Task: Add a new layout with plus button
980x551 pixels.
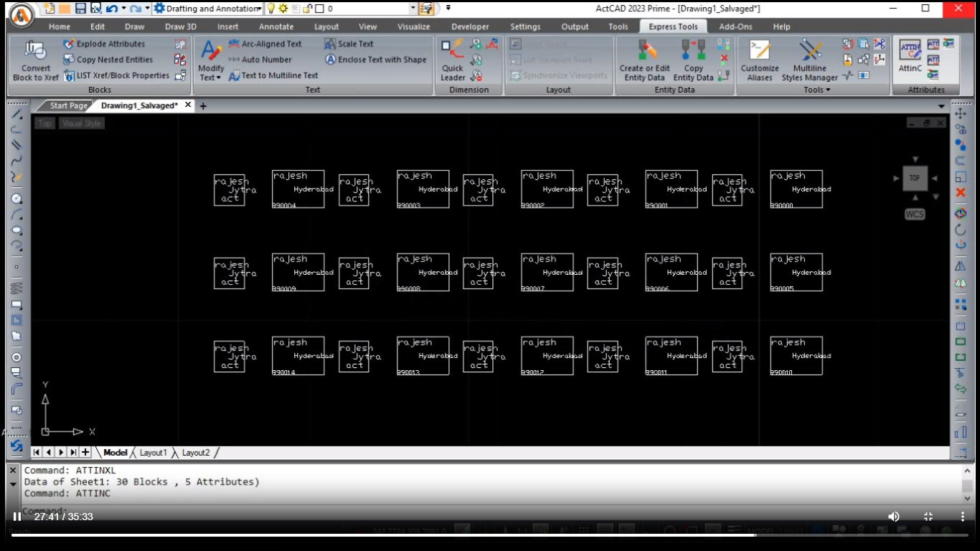Action: [x=85, y=452]
